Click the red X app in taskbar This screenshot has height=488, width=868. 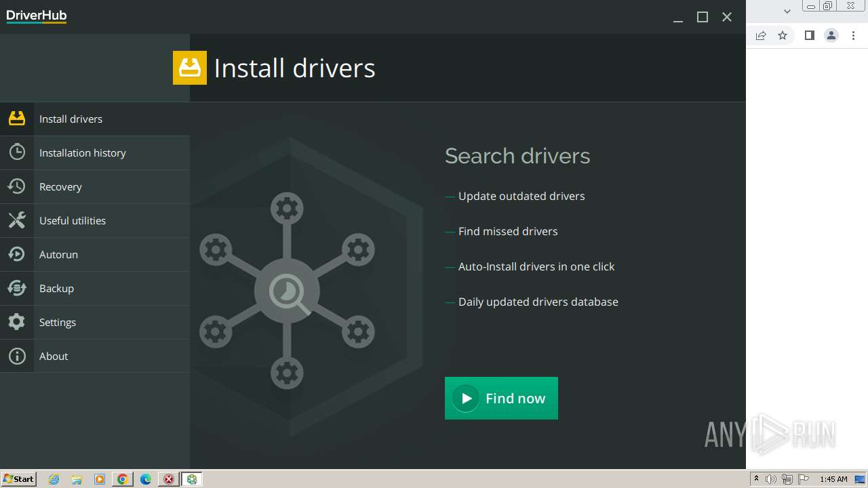169,479
